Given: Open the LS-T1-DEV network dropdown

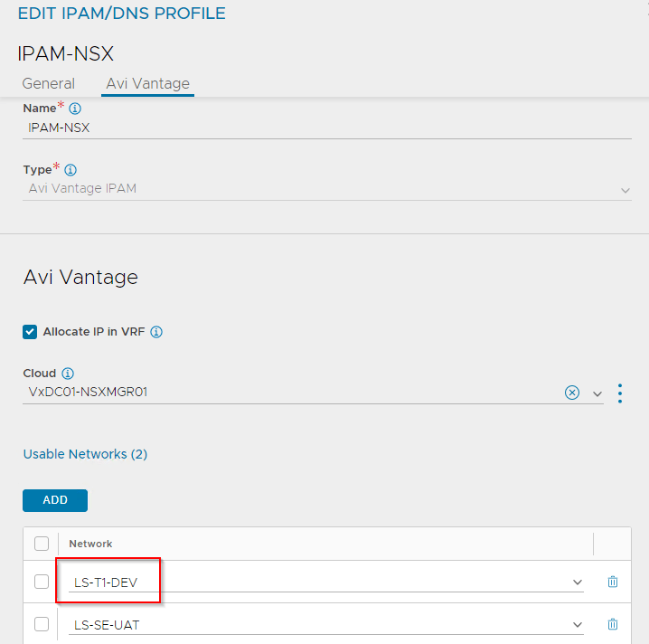Looking at the screenshot, I should coord(578,582).
